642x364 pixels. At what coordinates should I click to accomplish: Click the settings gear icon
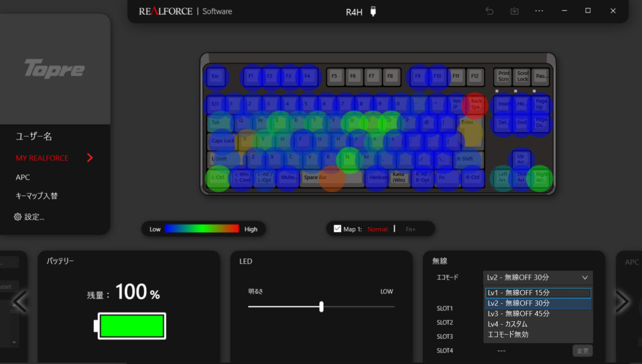click(18, 217)
